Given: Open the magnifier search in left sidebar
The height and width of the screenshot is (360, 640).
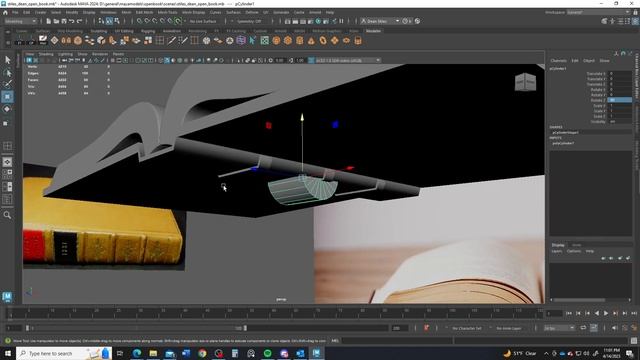Looking at the screenshot, I should click(x=7, y=215).
